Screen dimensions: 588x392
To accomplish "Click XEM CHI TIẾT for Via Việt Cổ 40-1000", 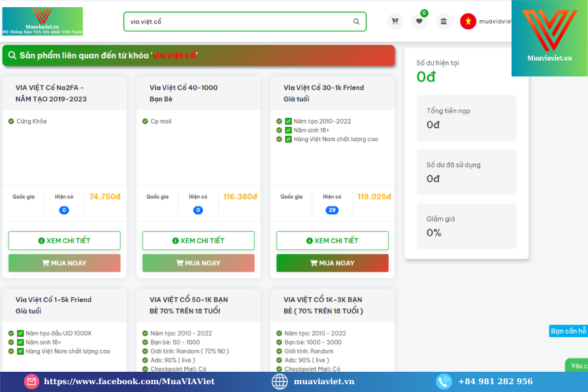I will pyautogui.click(x=199, y=241).
